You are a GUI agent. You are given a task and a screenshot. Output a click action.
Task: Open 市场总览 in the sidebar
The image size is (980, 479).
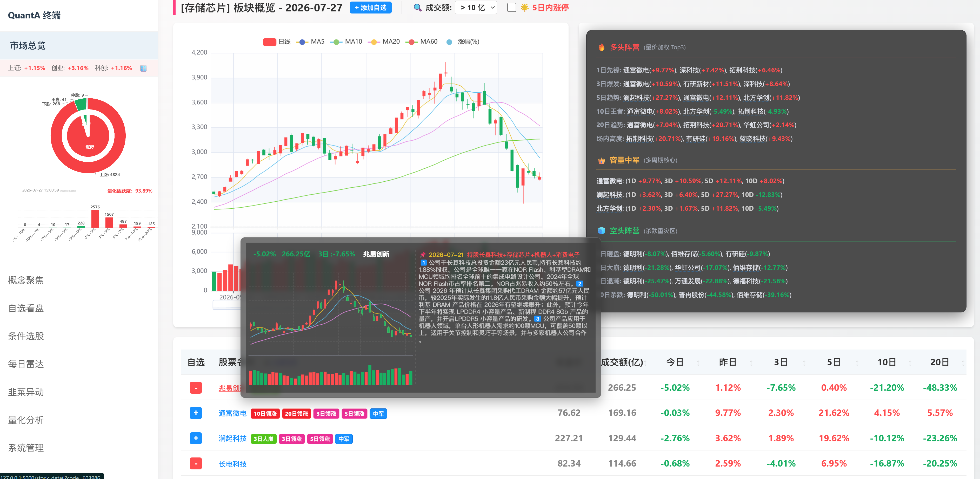click(79, 46)
